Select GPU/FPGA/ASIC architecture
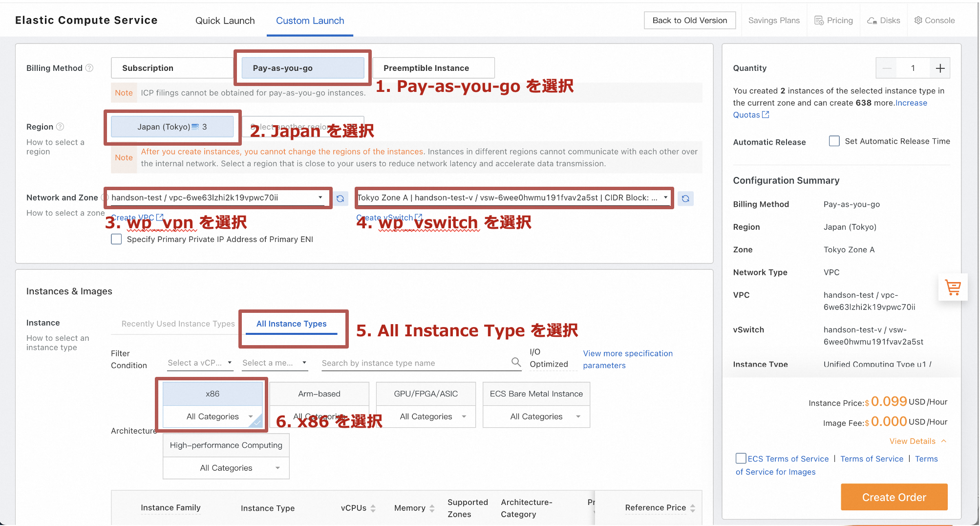The height and width of the screenshot is (526, 980). pyautogui.click(x=426, y=394)
